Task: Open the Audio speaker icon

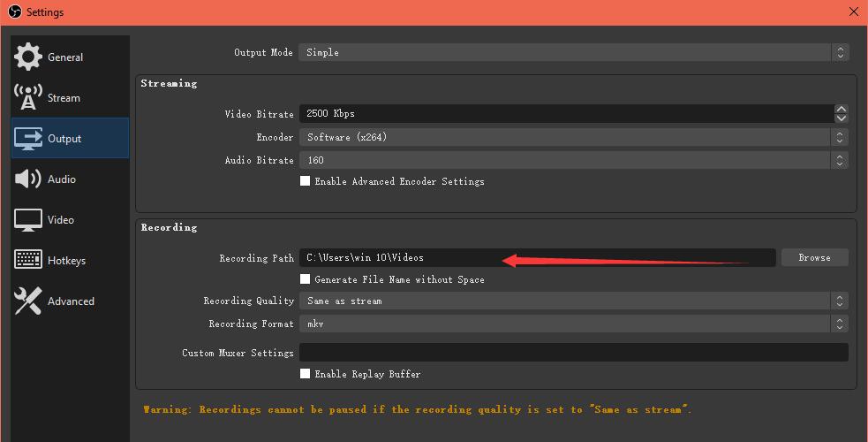Action: click(x=27, y=179)
